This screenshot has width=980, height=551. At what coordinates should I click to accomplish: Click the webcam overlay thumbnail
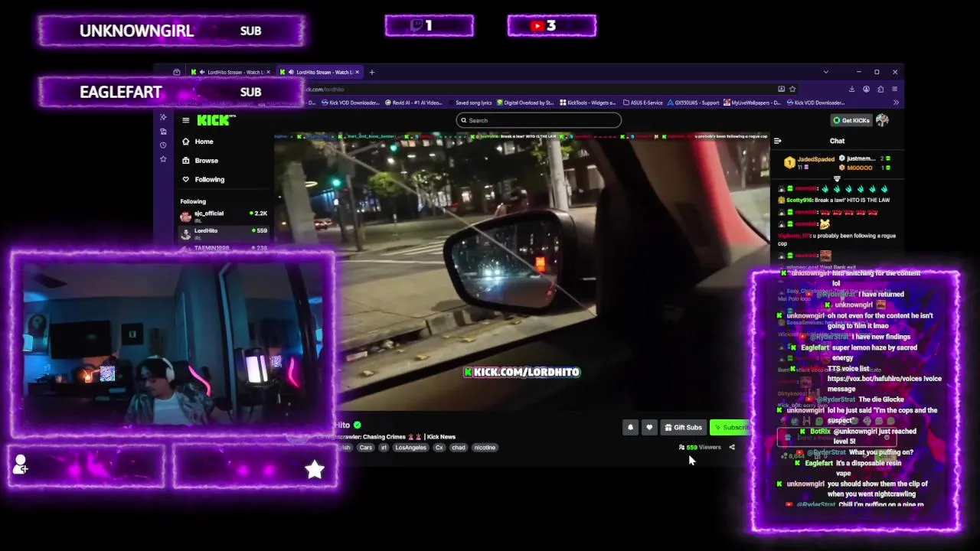click(x=172, y=344)
